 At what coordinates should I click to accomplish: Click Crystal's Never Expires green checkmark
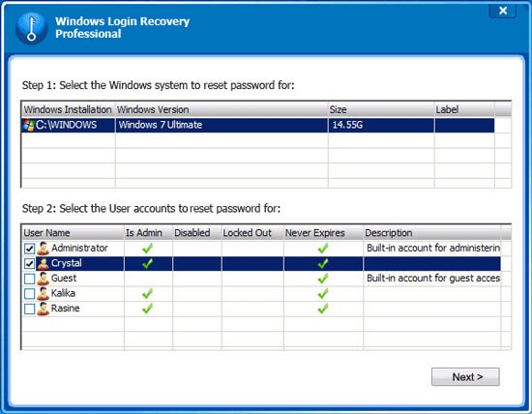click(323, 264)
